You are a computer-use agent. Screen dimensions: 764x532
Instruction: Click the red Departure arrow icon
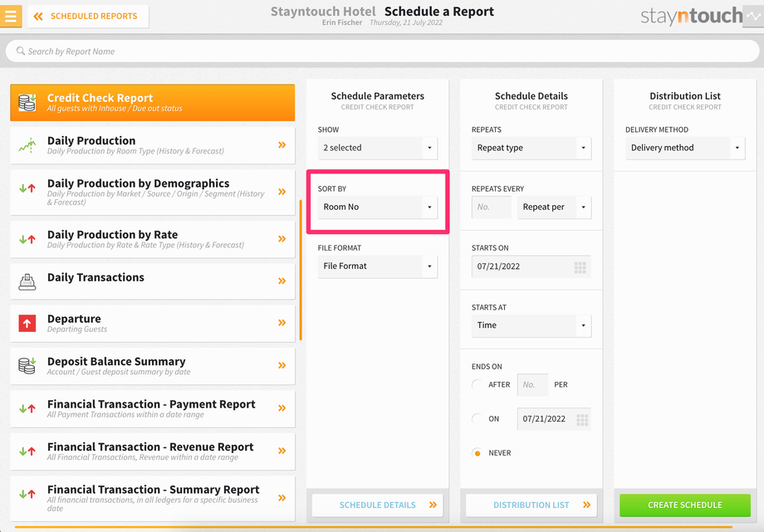pos(27,323)
